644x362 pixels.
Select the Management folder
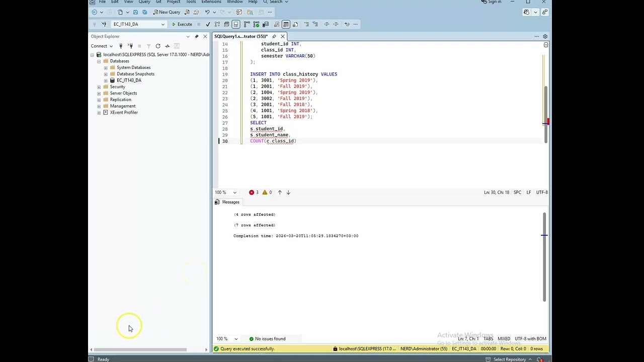(x=123, y=106)
